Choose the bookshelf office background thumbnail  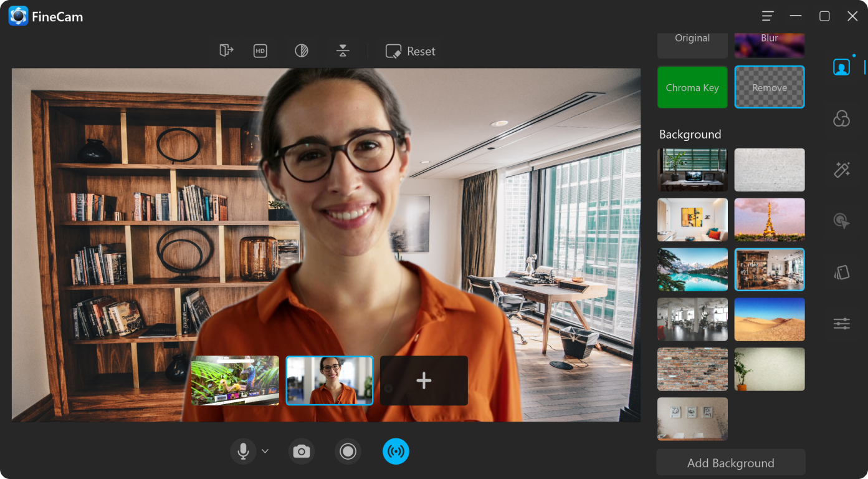pyautogui.click(x=770, y=269)
